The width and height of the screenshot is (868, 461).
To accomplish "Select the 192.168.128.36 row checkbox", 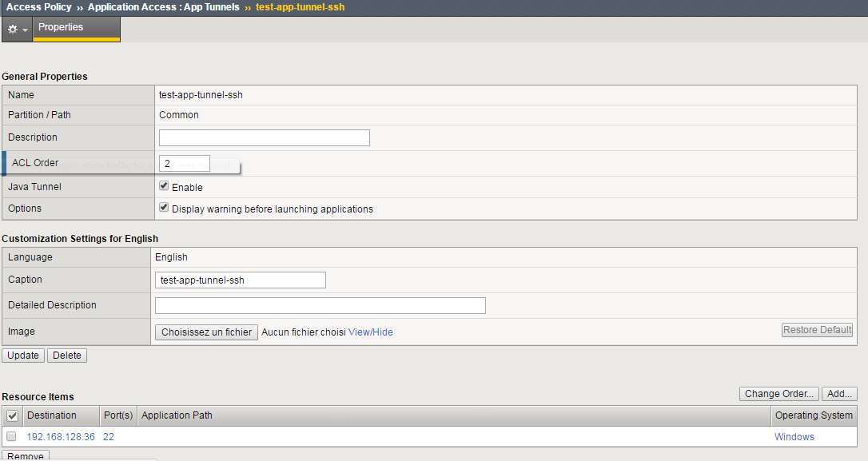I will pos(11,437).
